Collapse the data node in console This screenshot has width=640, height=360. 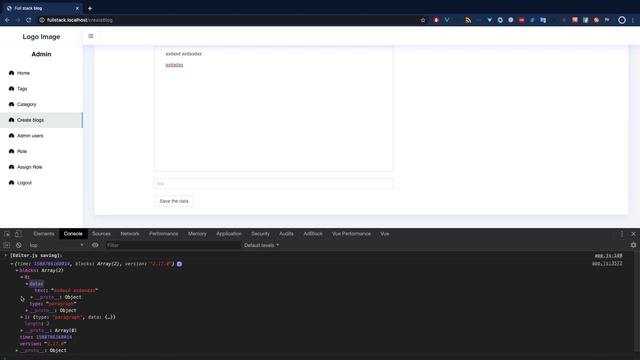[x=27, y=284]
